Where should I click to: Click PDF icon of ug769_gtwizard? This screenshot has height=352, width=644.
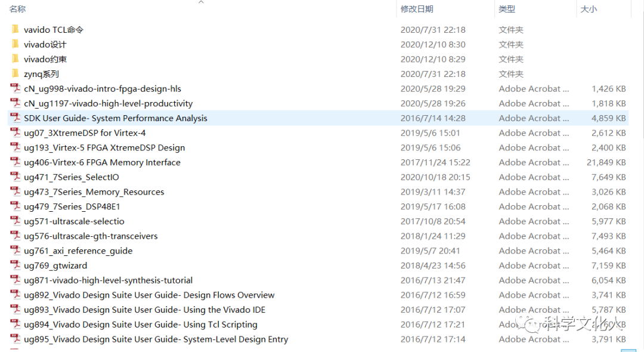pos(15,265)
